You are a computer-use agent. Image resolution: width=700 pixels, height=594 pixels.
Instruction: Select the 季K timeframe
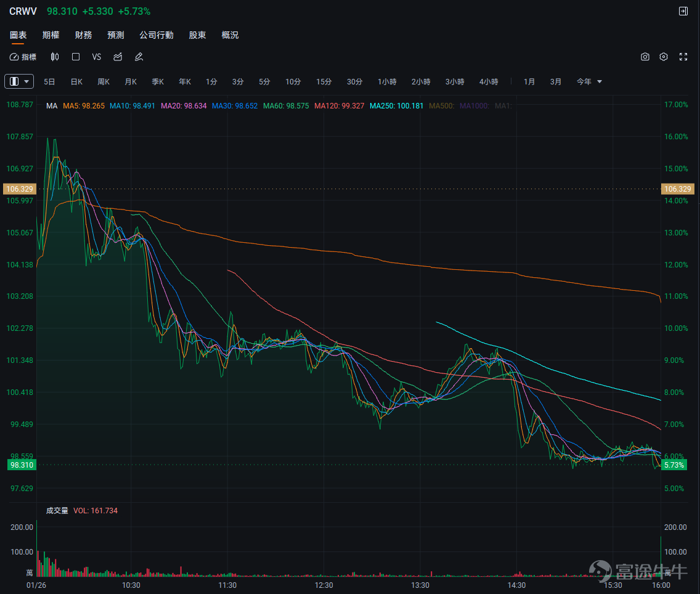(158, 82)
